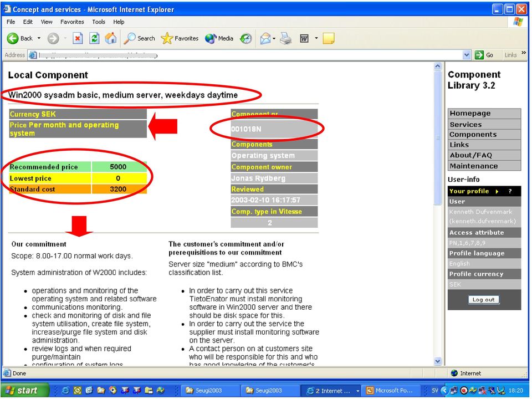The width and height of the screenshot is (532, 399).
Task: Expand the grouped Internet Explorer taskbar dropdown
Action: (357, 391)
